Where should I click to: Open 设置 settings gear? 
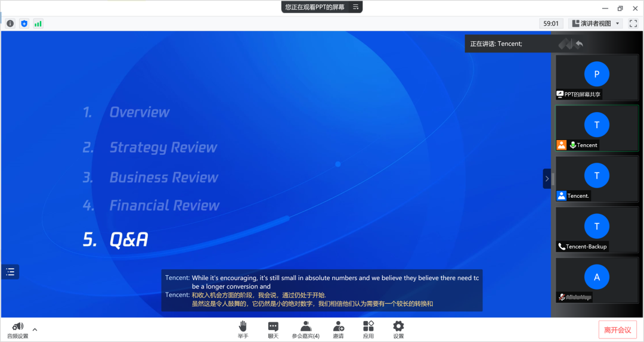pyautogui.click(x=398, y=329)
